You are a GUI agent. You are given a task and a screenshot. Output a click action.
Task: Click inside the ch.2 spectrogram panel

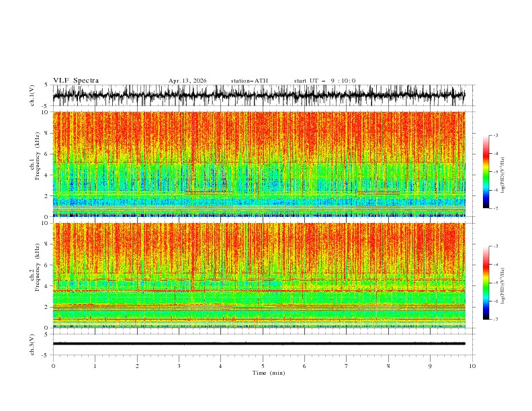[x=259, y=275]
